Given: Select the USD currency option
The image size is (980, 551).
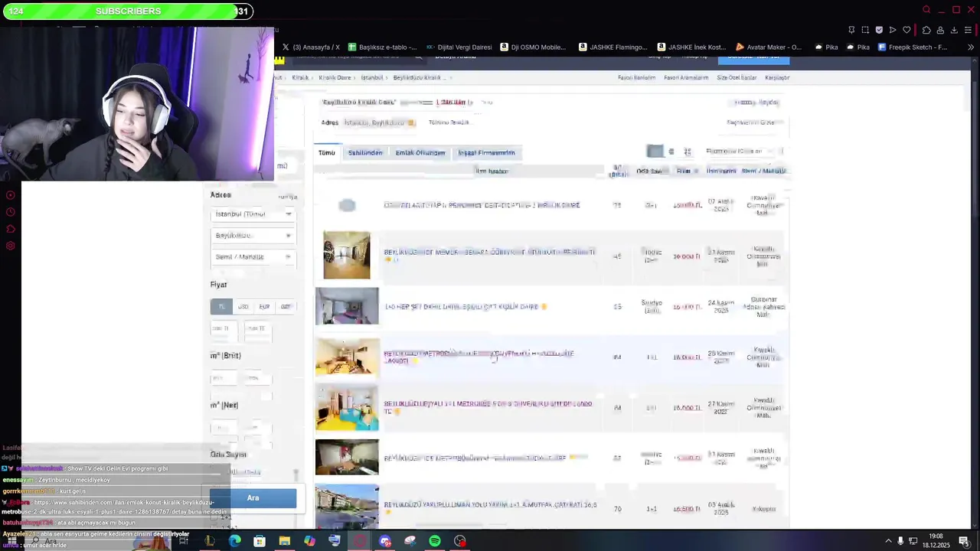Looking at the screenshot, I should pyautogui.click(x=243, y=307).
